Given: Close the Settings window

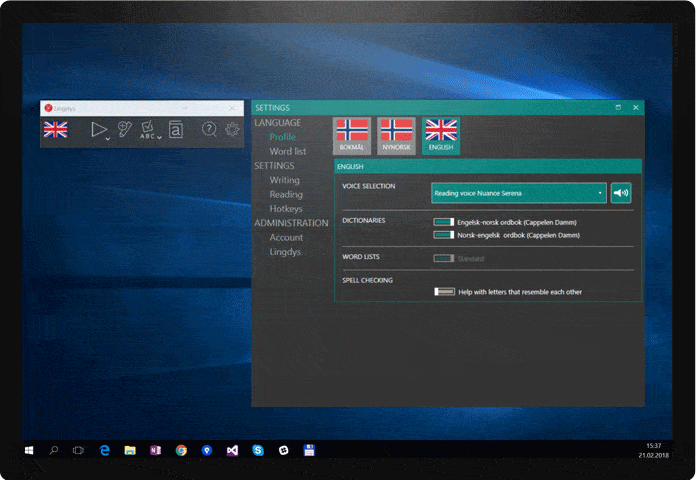Looking at the screenshot, I should [x=636, y=107].
